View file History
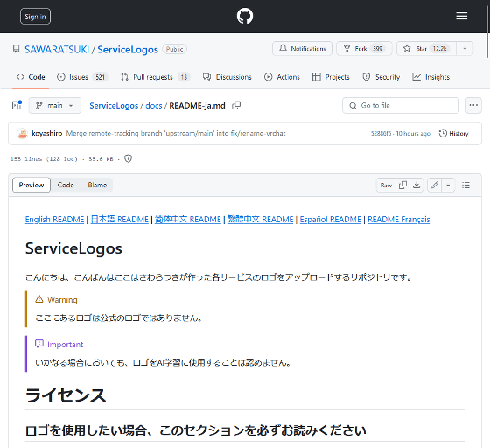The image size is (490, 448). [x=454, y=133]
